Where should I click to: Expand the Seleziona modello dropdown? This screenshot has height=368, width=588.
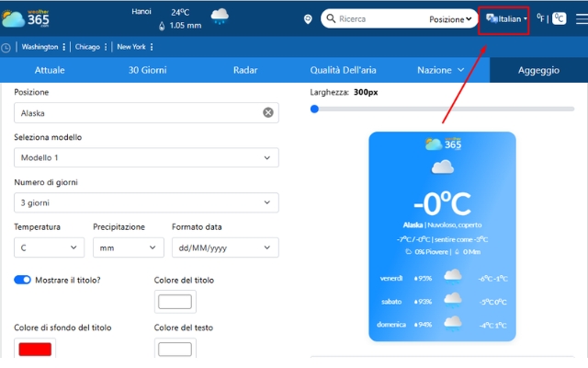pos(146,157)
